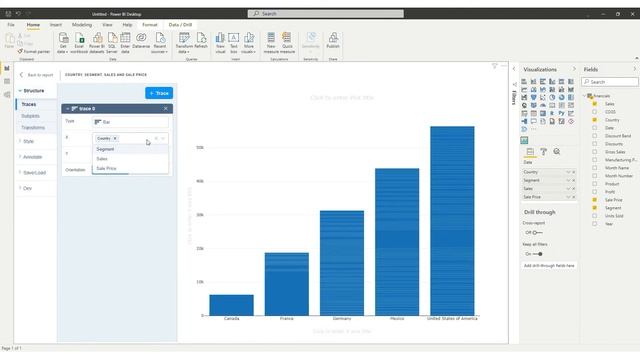
Task: Click the Format painter button
Action: tap(33, 51)
